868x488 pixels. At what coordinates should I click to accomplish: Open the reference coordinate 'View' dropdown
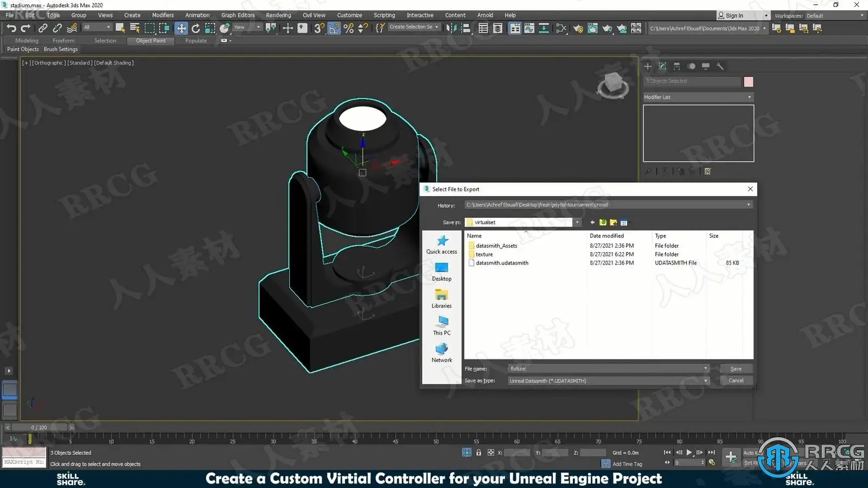[247, 27]
